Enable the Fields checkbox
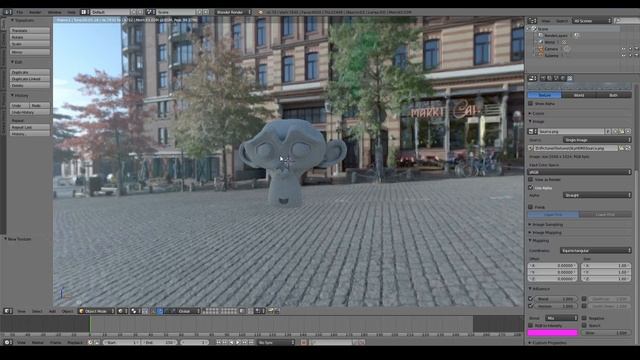The height and width of the screenshot is (360, 640). click(531, 207)
